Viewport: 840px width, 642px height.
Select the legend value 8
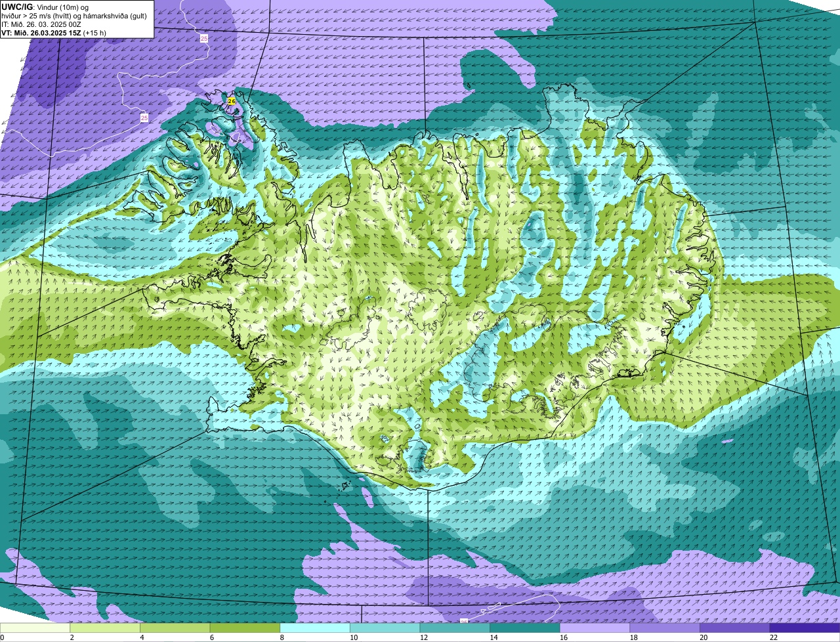coord(282,637)
